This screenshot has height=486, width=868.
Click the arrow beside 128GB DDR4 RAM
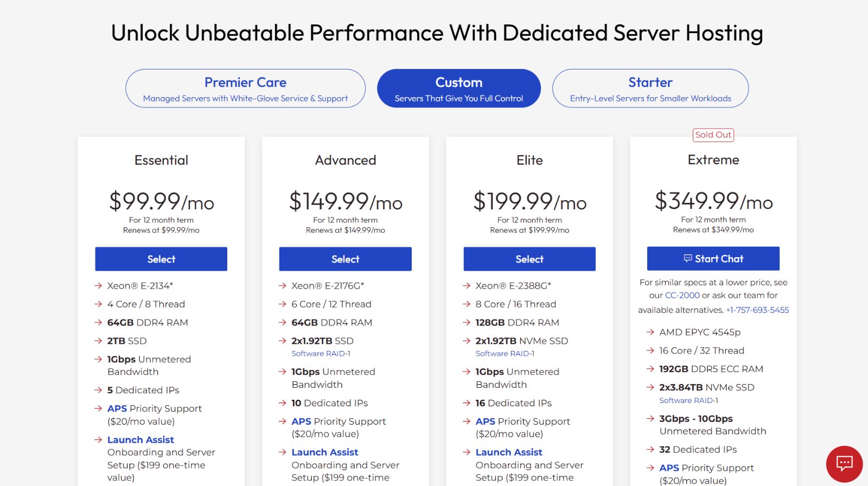click(467, 322)
